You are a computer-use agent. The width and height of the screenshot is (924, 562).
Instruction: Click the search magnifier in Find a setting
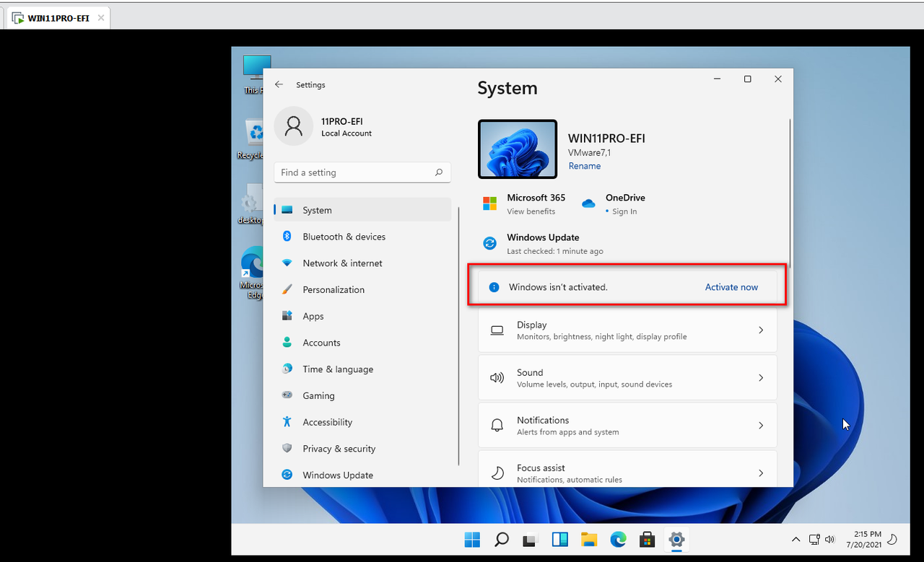pyautogui.click(x=438, y=172)
